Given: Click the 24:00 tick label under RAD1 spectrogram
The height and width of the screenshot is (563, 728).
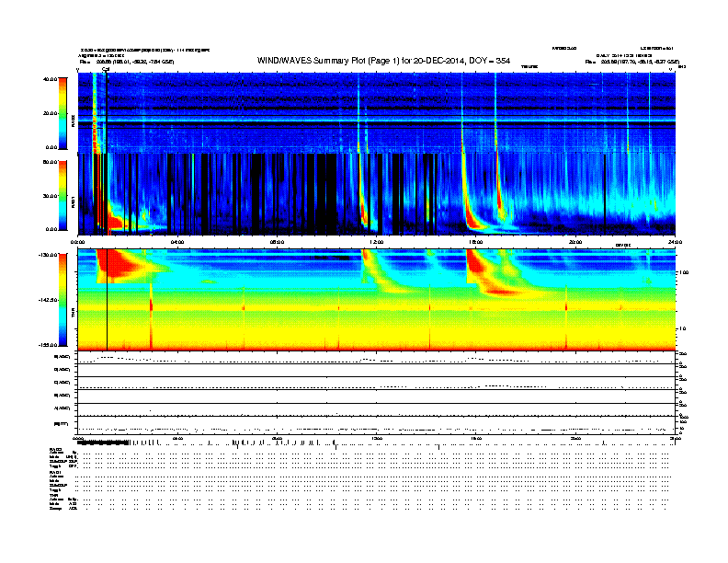Looking at the screenshot, I should click(x=675, y=242).
